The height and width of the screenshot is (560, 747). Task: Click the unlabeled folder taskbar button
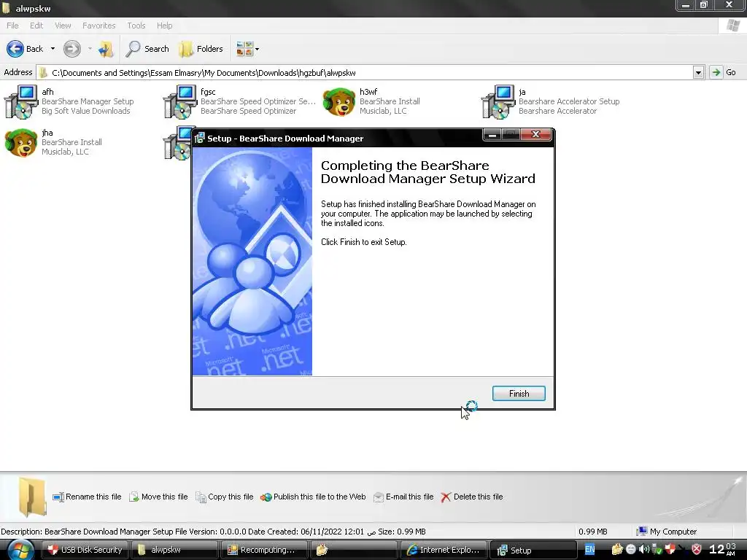354,550
